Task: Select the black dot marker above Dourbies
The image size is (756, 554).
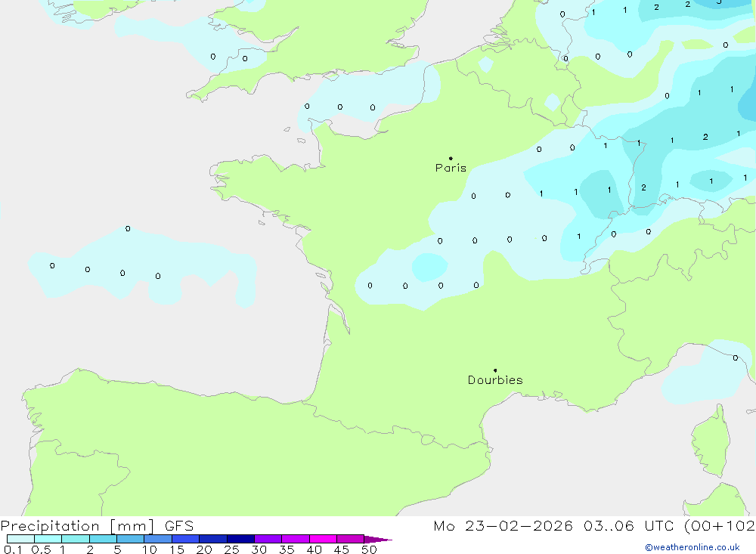Action: [495, 370]
